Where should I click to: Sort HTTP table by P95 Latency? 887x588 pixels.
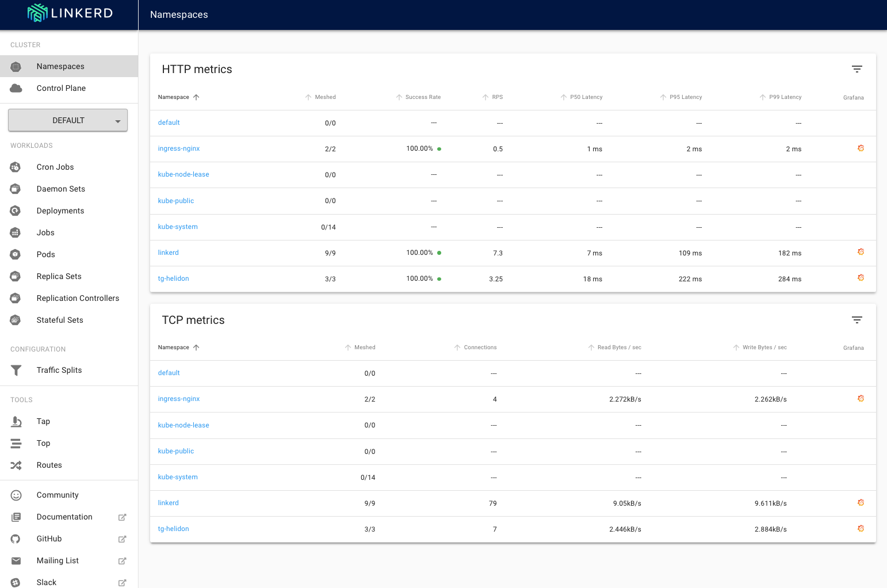[x=681, y=97]
